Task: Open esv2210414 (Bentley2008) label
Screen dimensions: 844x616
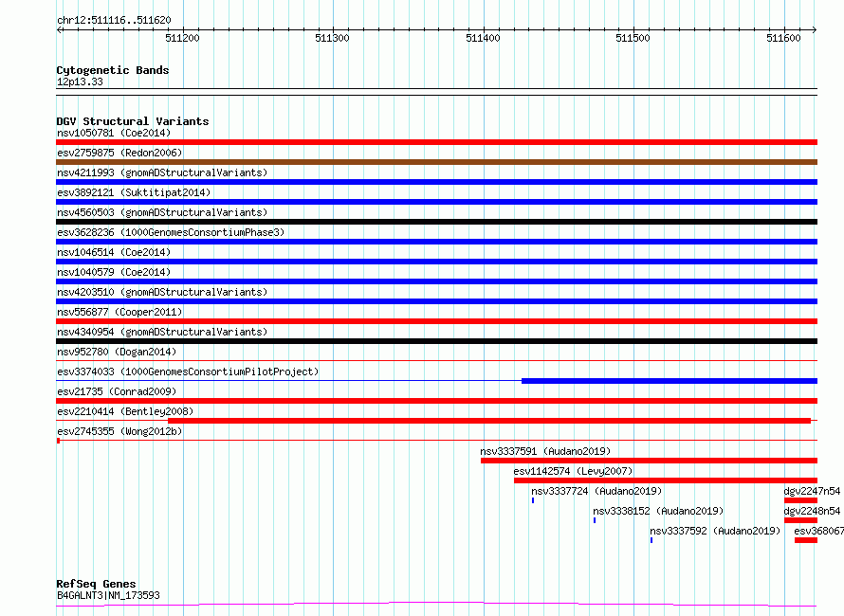Action: (x=125, y=411)
